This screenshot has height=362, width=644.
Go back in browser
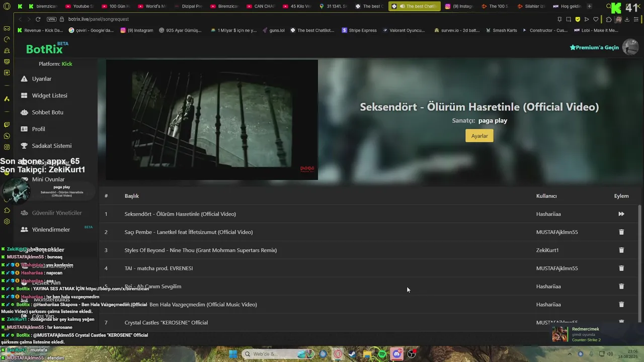[20, 19]
